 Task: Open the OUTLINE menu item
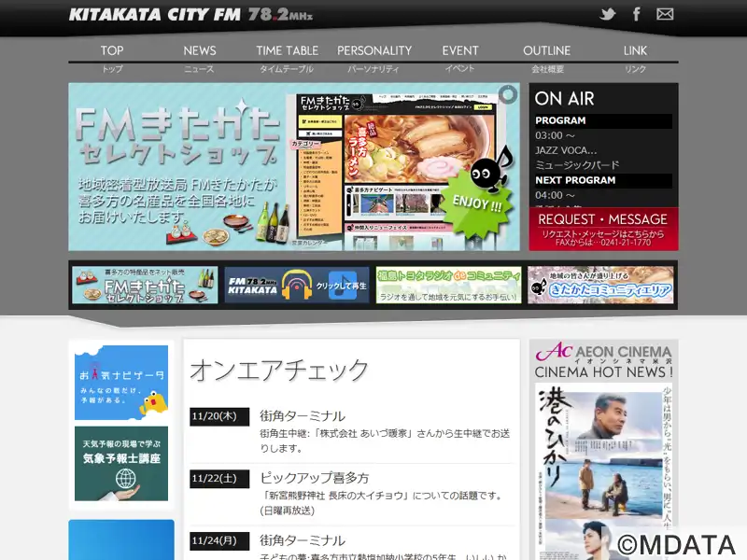coord(547,50)
